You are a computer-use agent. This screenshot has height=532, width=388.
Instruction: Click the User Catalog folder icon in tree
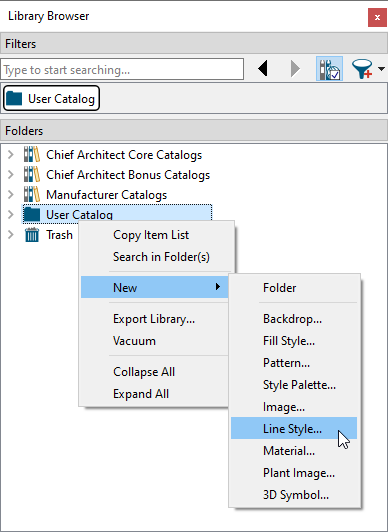[32, 214]
